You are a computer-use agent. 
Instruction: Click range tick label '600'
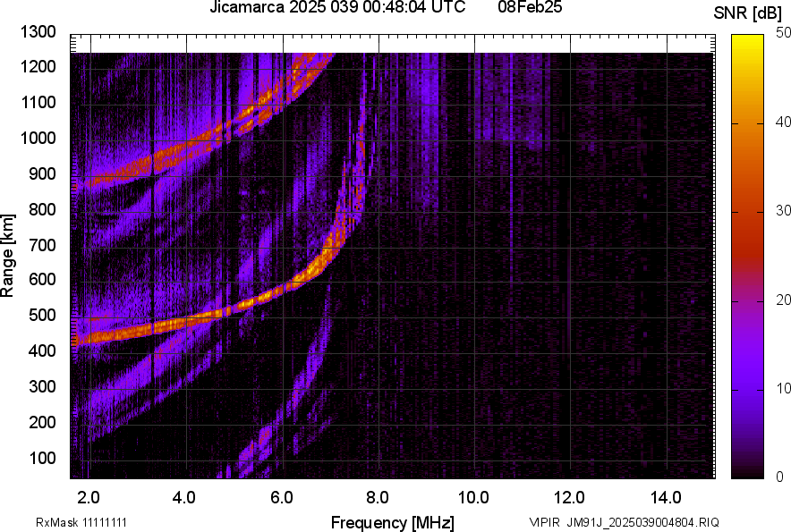pos(42,279)
